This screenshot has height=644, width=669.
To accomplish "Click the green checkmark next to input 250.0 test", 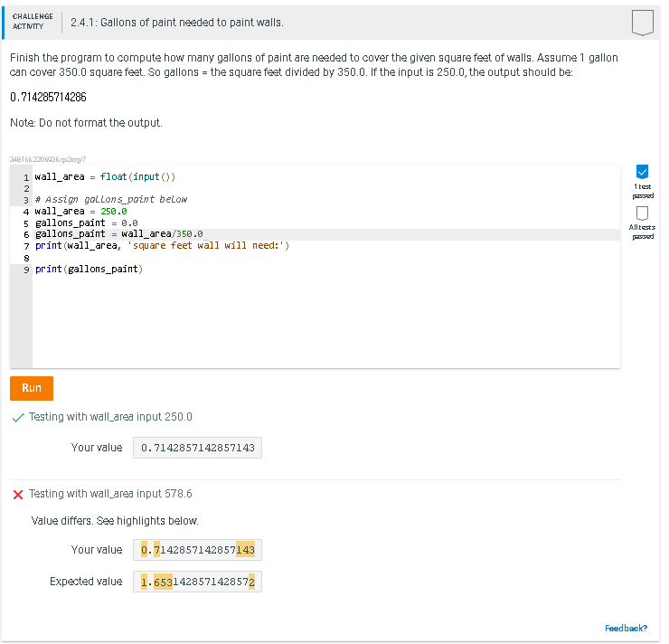I will pos(18,417).
